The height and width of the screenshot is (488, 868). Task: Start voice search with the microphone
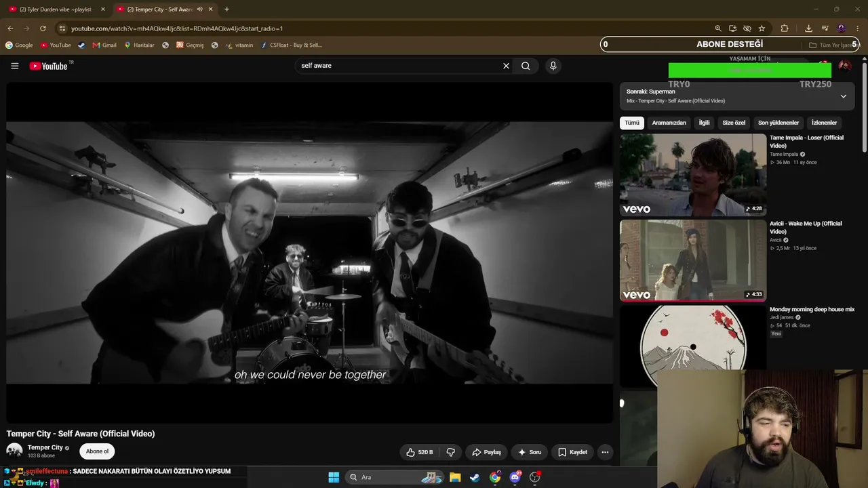click(x=553, y=66)
